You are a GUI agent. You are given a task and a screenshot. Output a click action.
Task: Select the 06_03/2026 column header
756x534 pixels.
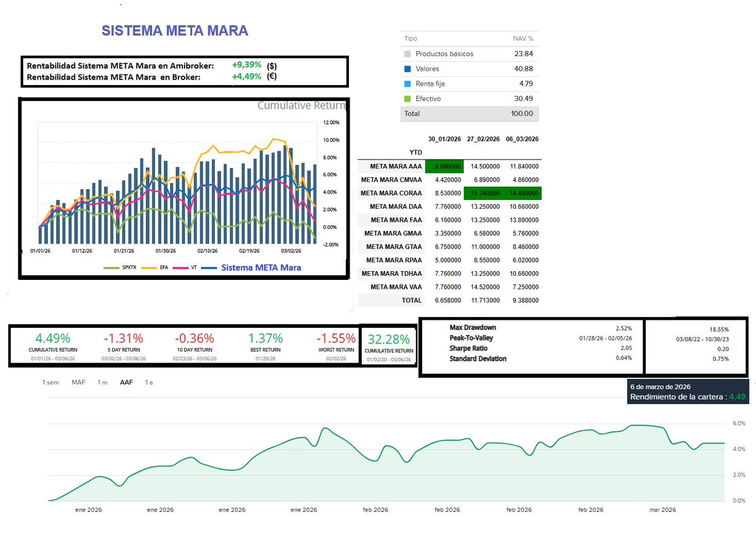522,139
